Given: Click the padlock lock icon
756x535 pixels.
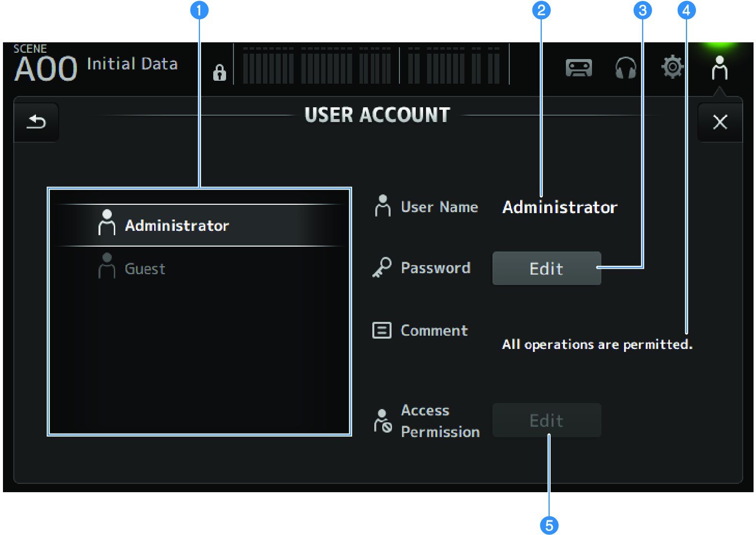Looking at the screenshot, I should pos(219,72).
